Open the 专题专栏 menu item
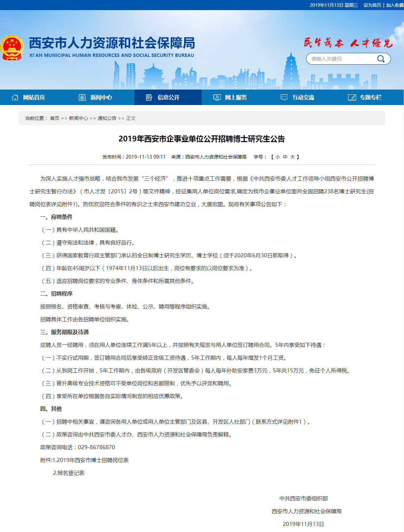Viewport: 404px width, 532px height. coord(370,97)
